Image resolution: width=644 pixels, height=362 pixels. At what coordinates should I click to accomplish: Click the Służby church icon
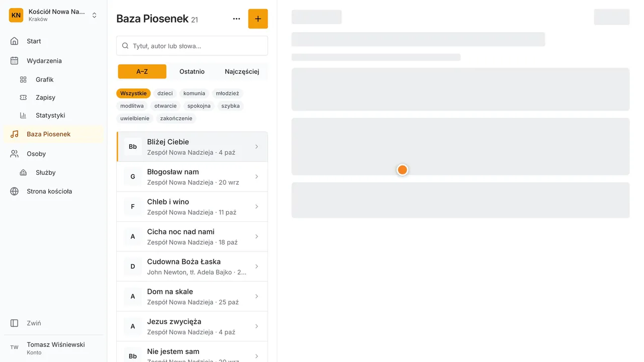23,172
